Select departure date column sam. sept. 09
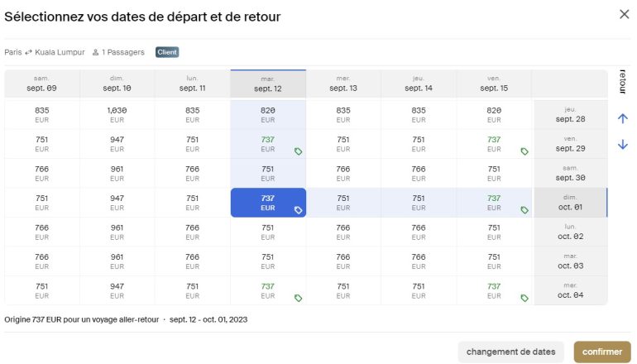This screenshot has height=364, width=637. [41, 84]
